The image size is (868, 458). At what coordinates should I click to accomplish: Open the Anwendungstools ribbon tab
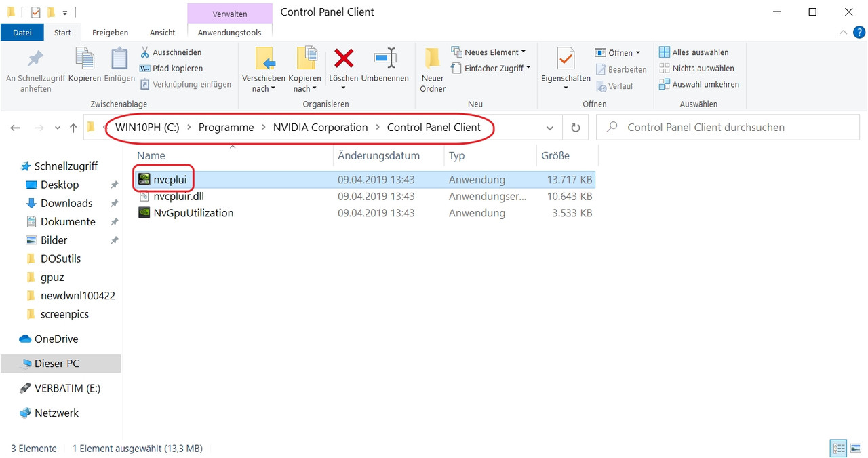coord(229,32)
